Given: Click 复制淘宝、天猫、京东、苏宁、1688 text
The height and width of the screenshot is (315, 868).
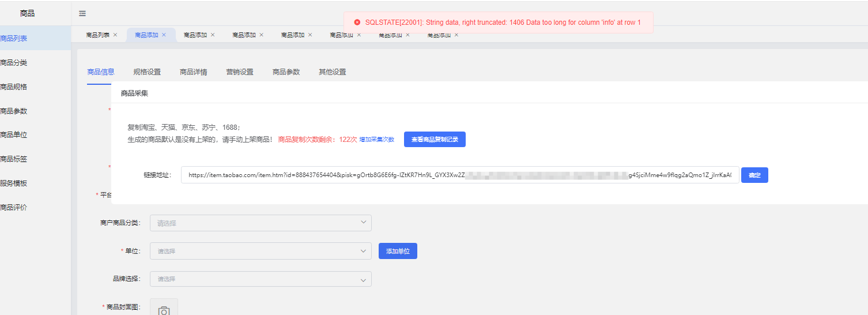Looking at the screenshot, I should pyautogui.click(x=184, y=127).
